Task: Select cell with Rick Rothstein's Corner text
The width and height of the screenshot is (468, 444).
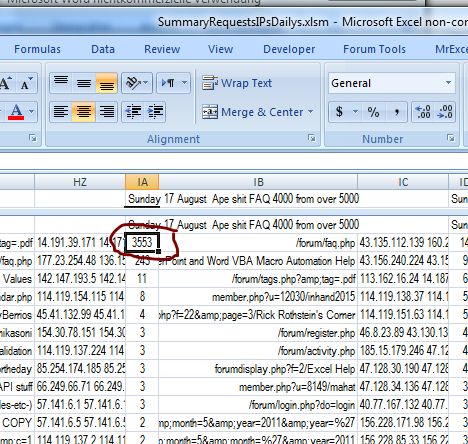Action: 258,315
